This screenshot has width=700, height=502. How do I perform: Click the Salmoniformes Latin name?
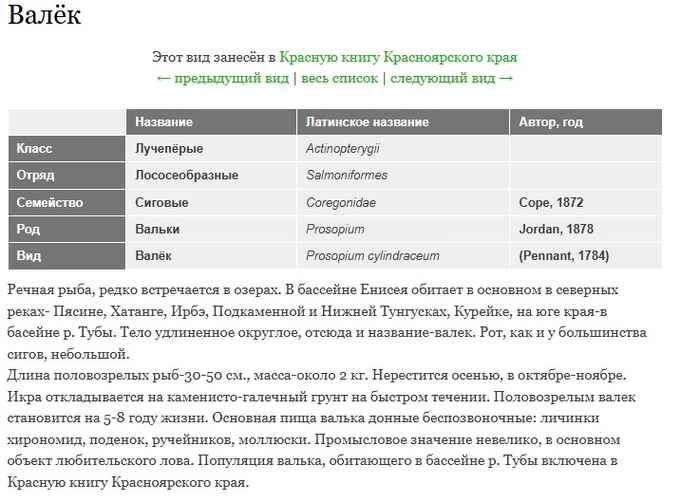coord(347,175)
